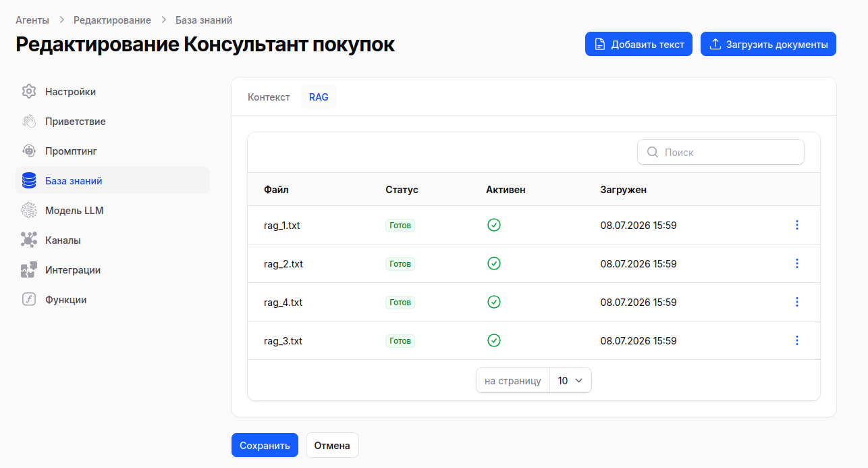Open the Каналы network nodes icon
This screenshot has height=468, width=868.
(28, 240)
